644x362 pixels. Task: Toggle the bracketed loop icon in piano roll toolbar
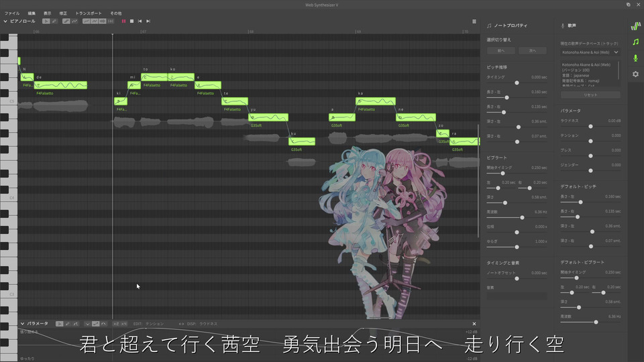[x=111, y=21]
